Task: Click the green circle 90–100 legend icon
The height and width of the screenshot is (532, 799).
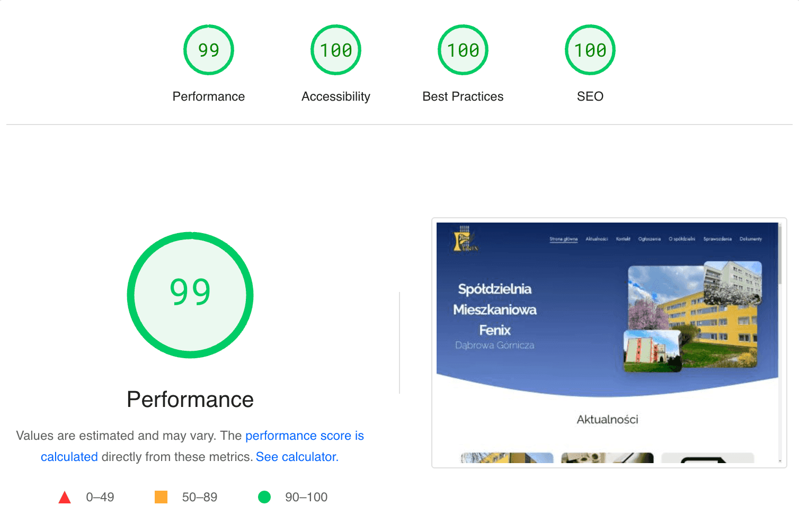Action: pyautogui.click(x=264, y=497)
